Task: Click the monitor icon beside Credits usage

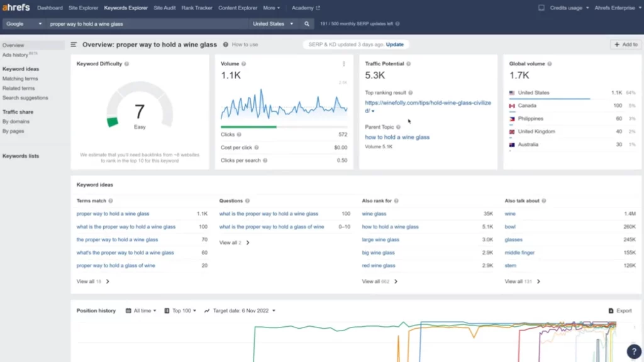Action: (541, 8)
